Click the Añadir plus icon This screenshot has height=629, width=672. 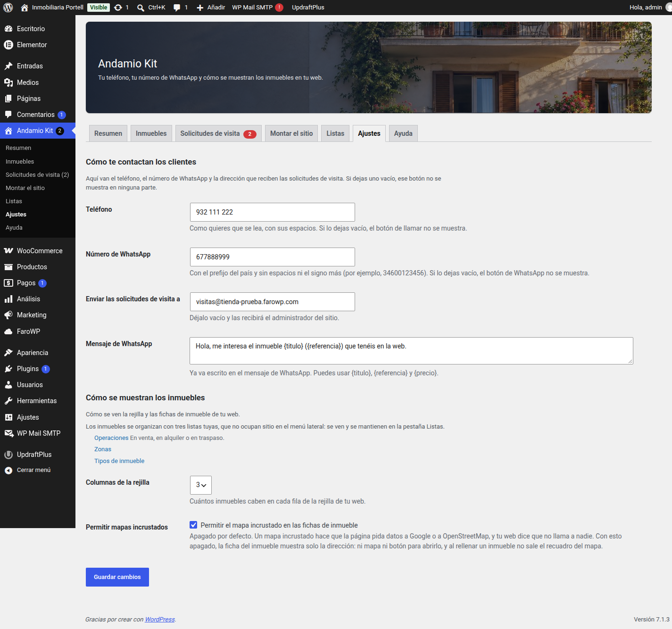point(200,8)
